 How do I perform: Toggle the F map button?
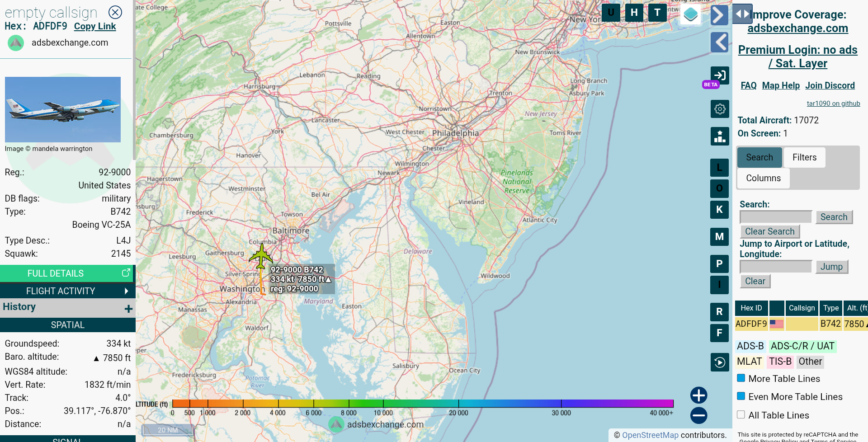[x=719, y=333]
